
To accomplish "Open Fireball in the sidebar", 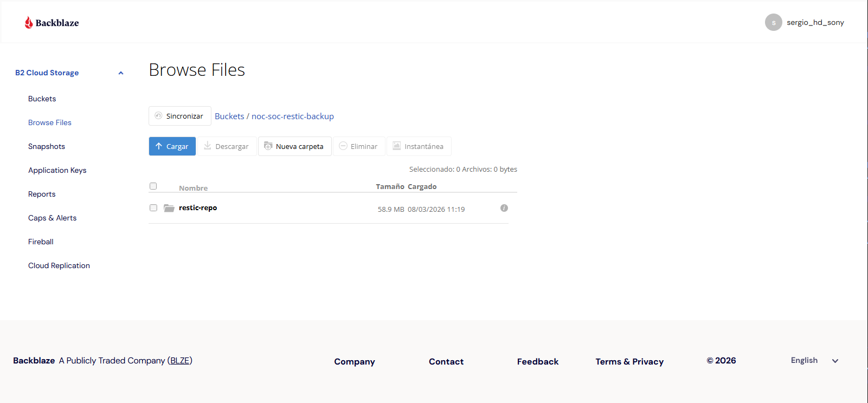I will point(41,242).
